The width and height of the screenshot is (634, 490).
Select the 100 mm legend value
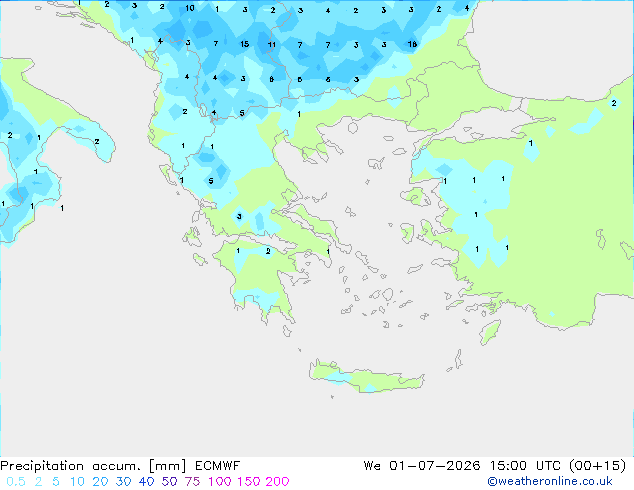(220, 482)
